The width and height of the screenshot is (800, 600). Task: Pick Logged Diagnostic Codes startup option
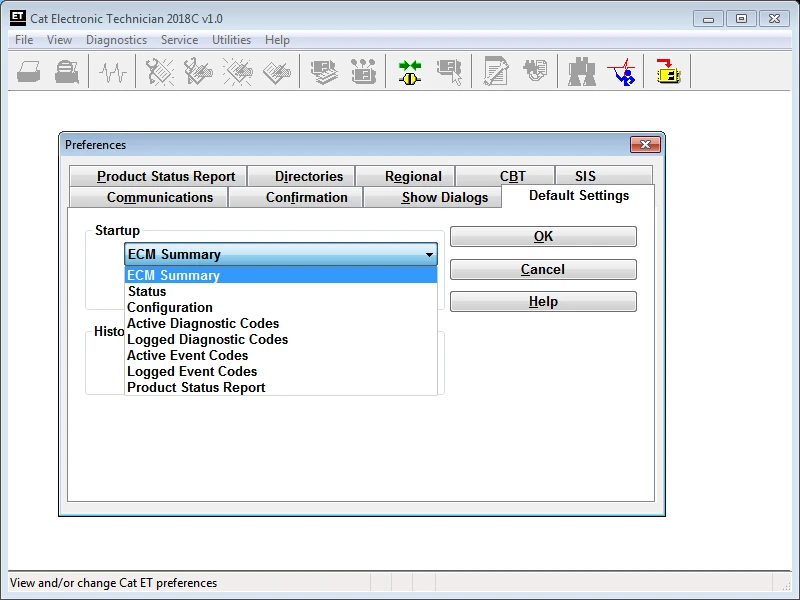(281, 339)
